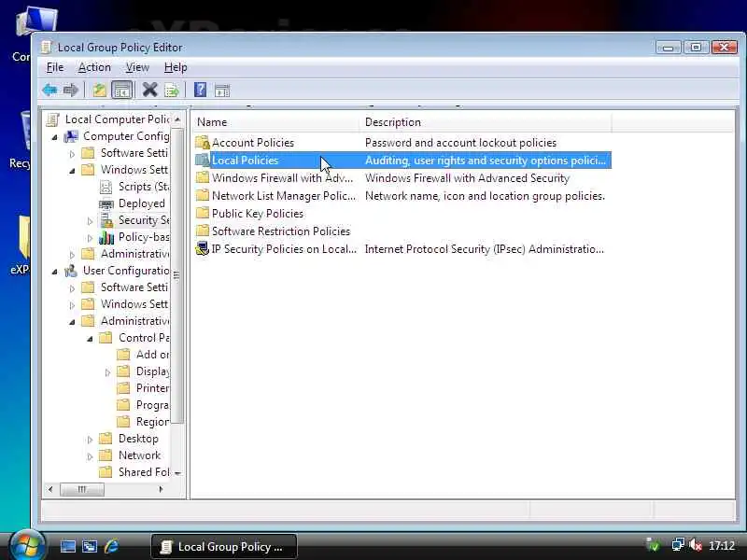Click the Account Policies folder icon
747x560 pixels.
tap(203, 143)
